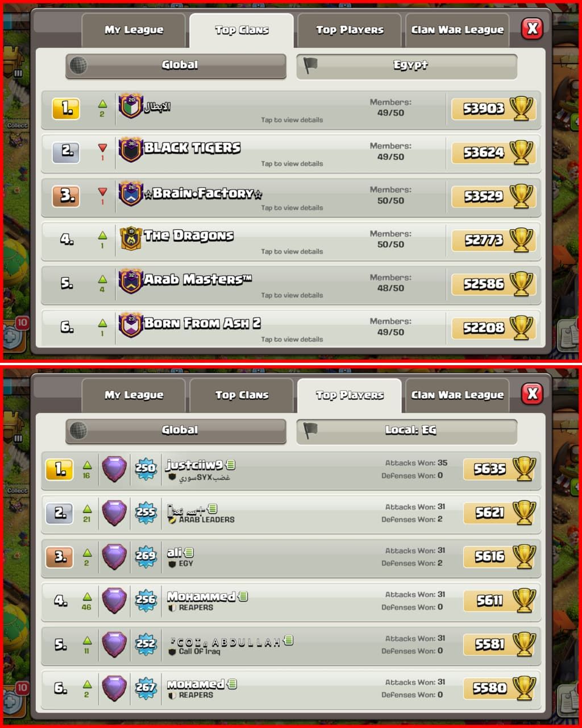
Task: Open the My League tab in top panel
Action: 134,30
